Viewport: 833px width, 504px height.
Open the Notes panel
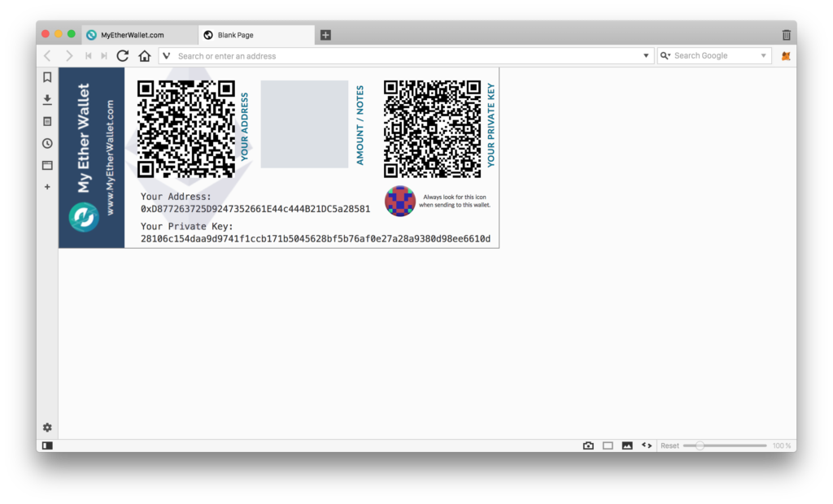coord(47,121)
